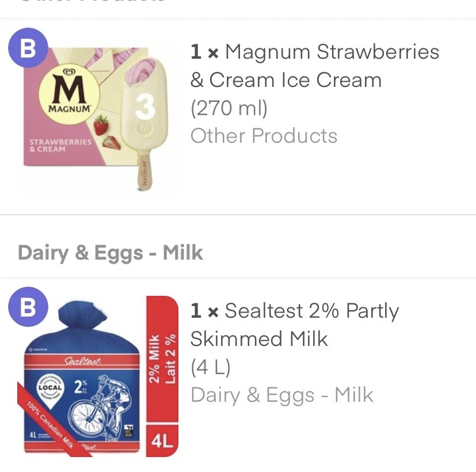The image size is (476, 472).
Task: Click the 100% Canadian Milk red banner
Action: [x=55, y=420]
